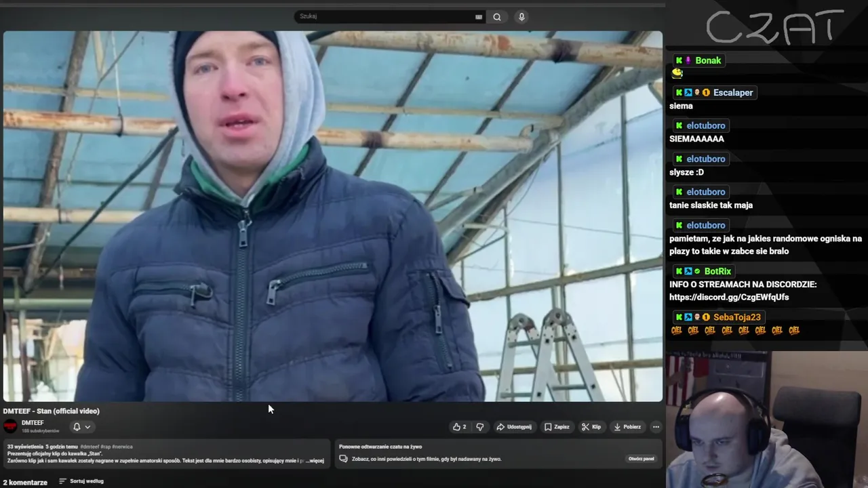Viewport: 868px width, 488px height.
Task: Open live chat replay with Otwórz panel
Action: pyautogui.click(x=641, y=459)
